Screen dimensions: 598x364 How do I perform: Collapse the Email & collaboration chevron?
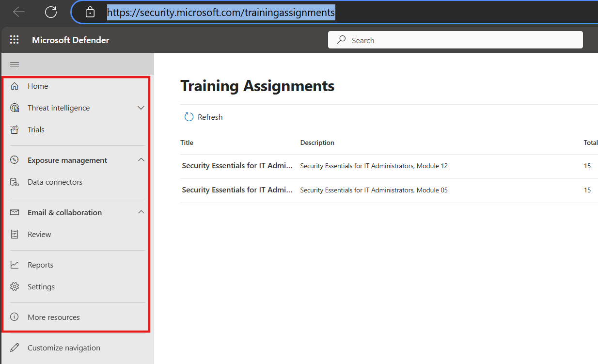click(x=141, y=212)
